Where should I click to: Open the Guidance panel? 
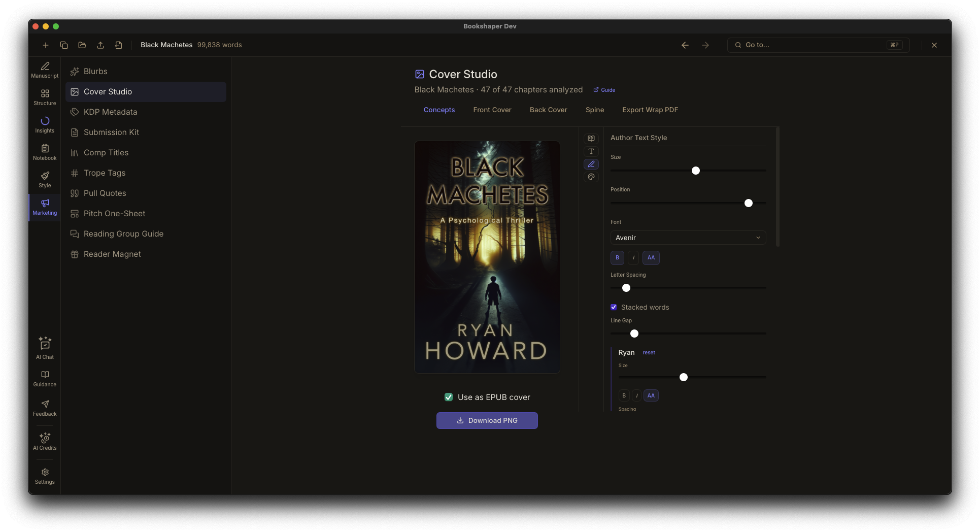coord(45,379)
